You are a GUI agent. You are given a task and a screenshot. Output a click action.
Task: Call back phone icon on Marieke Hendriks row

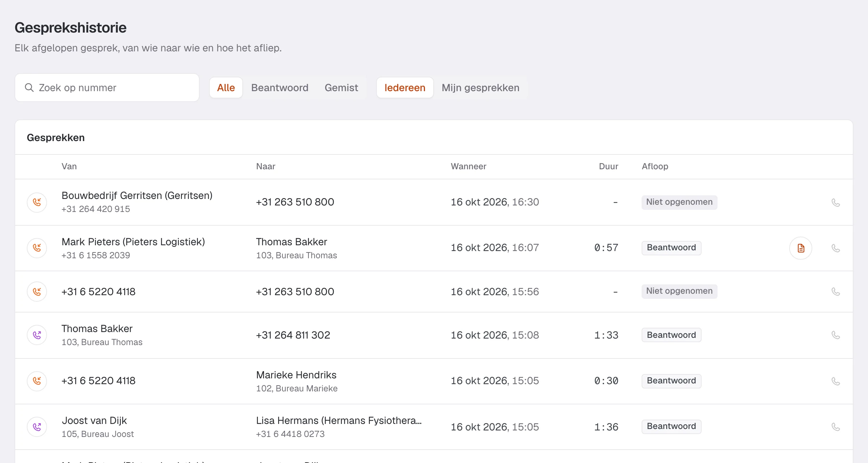(835, 381)
